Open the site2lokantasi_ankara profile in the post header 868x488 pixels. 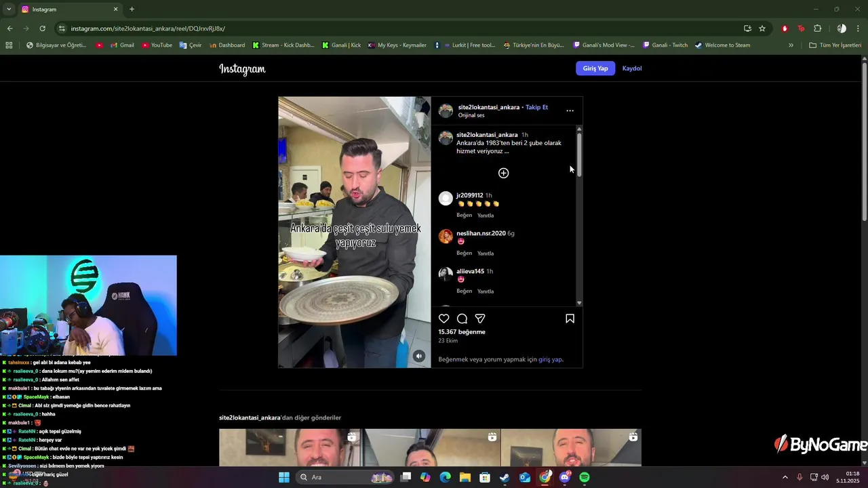click(x=488, y=107)
